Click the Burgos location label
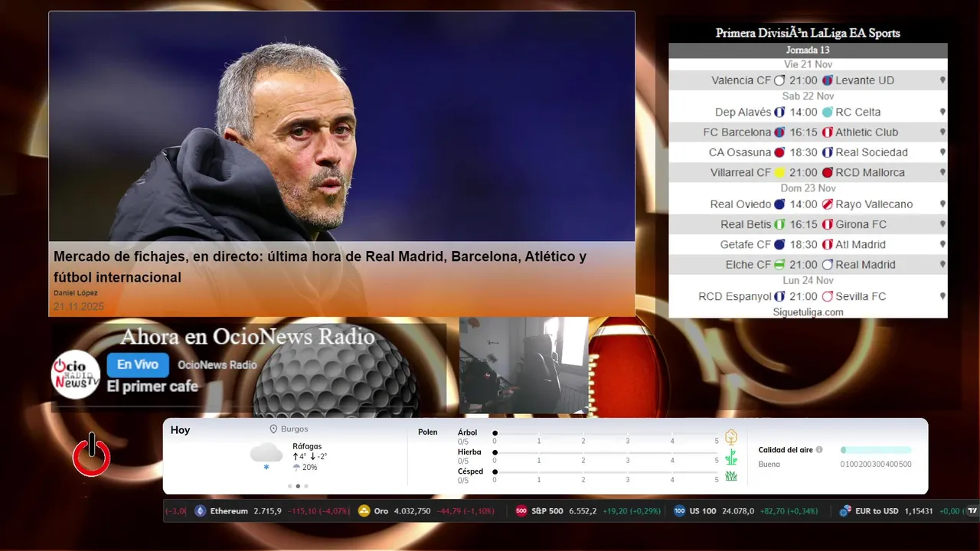The height and width of the screenshot is (551, 980). point(294,429)
